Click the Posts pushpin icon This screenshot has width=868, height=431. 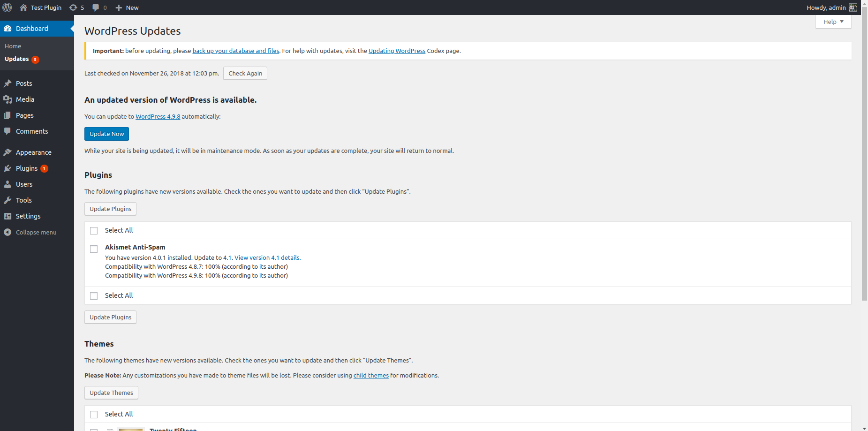(8, 83)
